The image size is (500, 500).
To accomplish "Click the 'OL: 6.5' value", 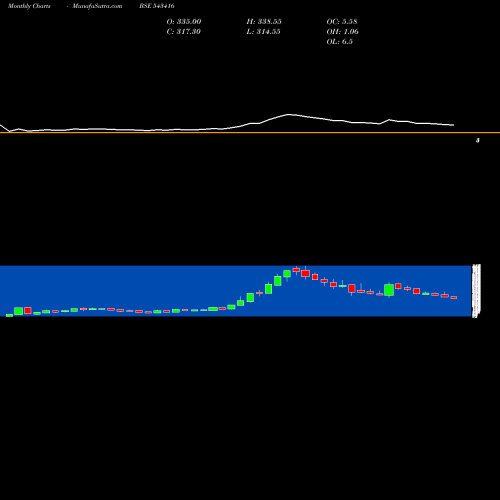I will pos(339,41).
